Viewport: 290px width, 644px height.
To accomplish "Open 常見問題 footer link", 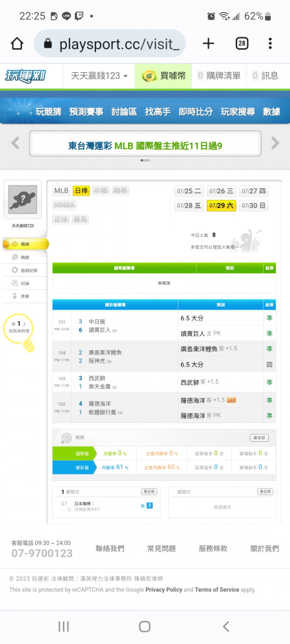I will tap(161, 548).
